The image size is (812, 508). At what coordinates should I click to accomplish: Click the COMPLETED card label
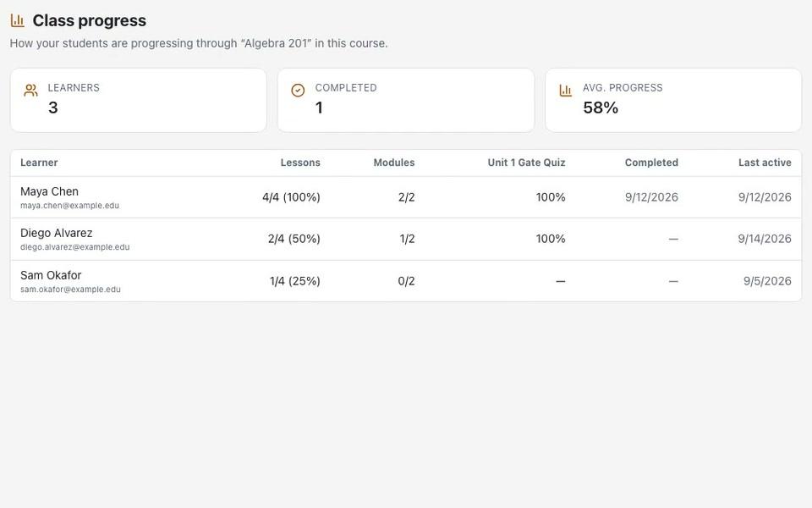346,88
